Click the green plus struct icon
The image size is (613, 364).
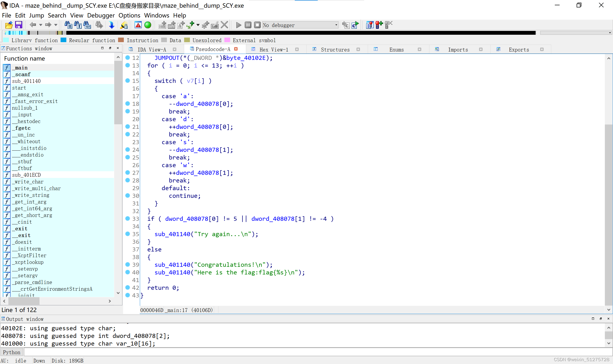tap(190, 25)
